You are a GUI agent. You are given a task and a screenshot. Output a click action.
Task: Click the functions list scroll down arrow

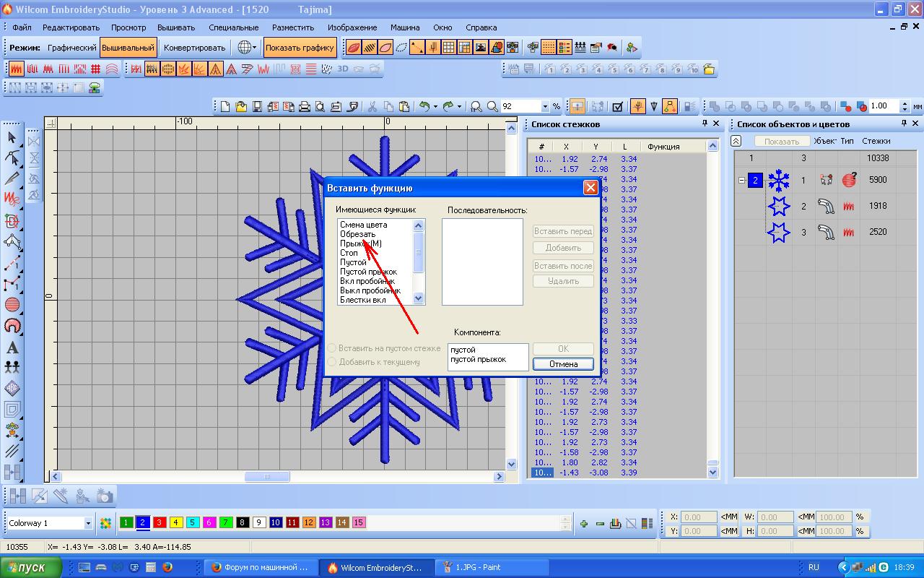pos(419,298)
